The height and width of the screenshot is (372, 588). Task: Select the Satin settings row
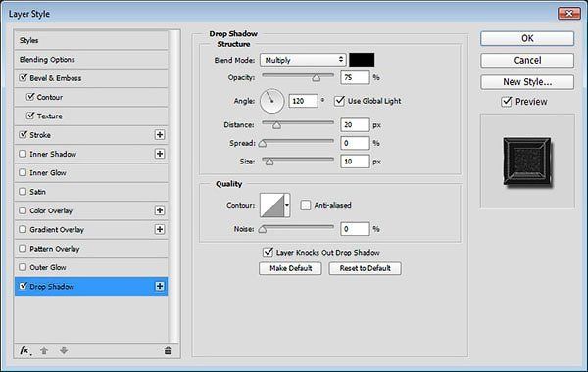tap(91, 192)
